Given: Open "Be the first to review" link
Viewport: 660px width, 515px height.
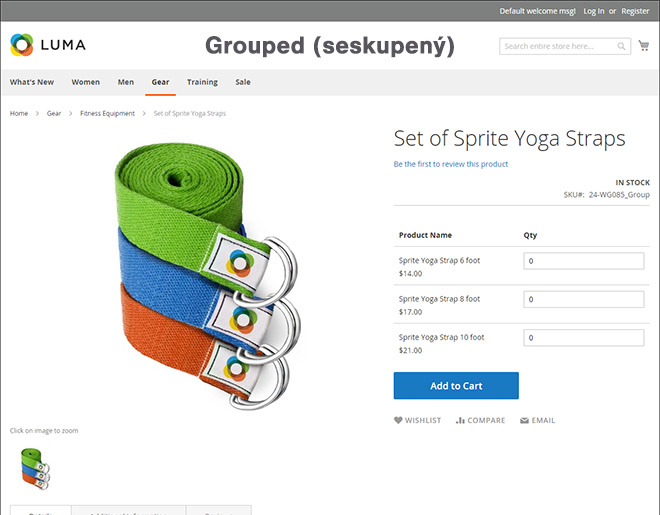Looking at the screenshot, I should click(451, 164).
